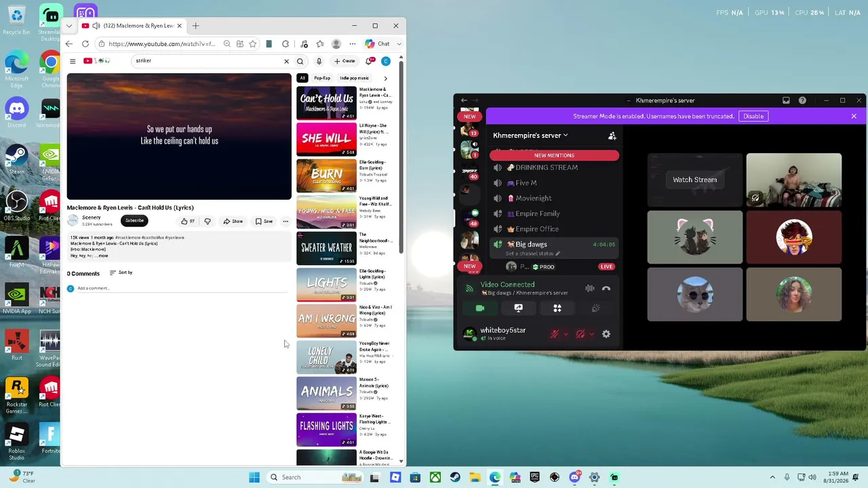Refresh the Edge browser page
The image size is (868, 488).
(85, 44)
